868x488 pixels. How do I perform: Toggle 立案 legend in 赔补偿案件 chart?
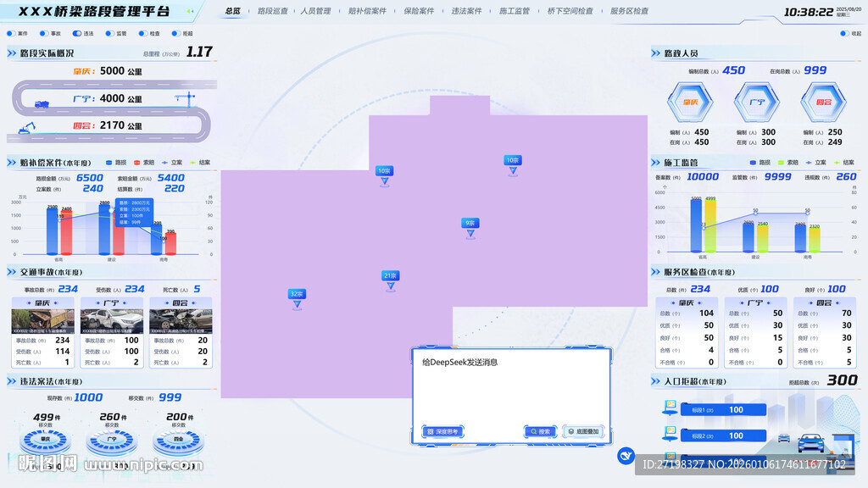(172, 163)
